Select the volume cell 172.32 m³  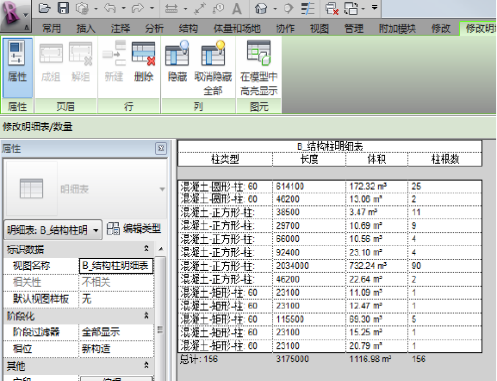point(377,186)
